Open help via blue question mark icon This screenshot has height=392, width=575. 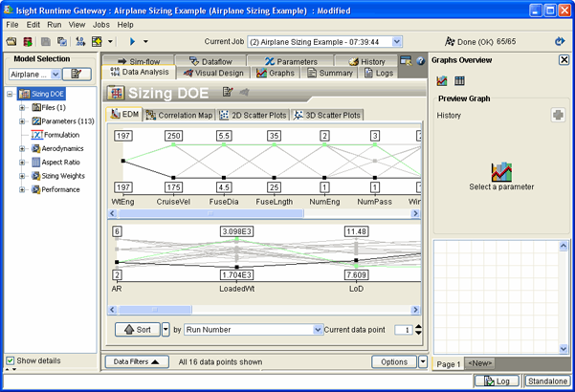pyautogui.click(x=421, y=61)
